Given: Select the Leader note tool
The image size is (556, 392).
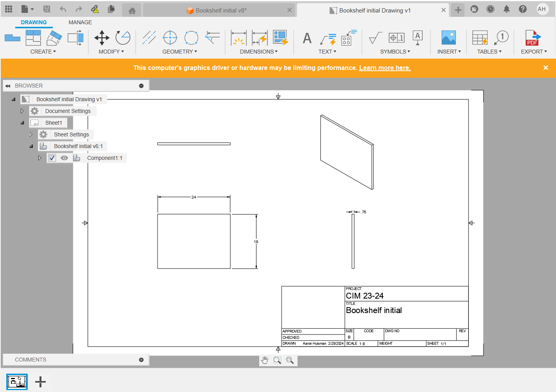Looking at the screenshot, I should tap(328, 39).
